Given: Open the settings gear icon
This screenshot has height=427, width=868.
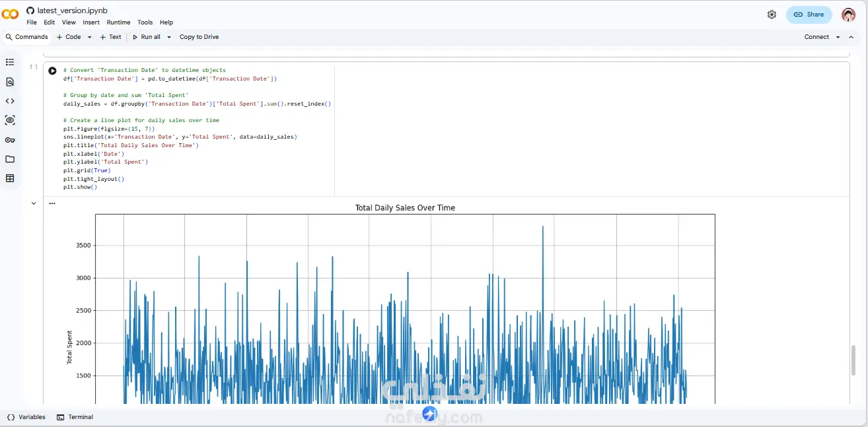Looking at the screenshot, I should click(x=772, y=15).
